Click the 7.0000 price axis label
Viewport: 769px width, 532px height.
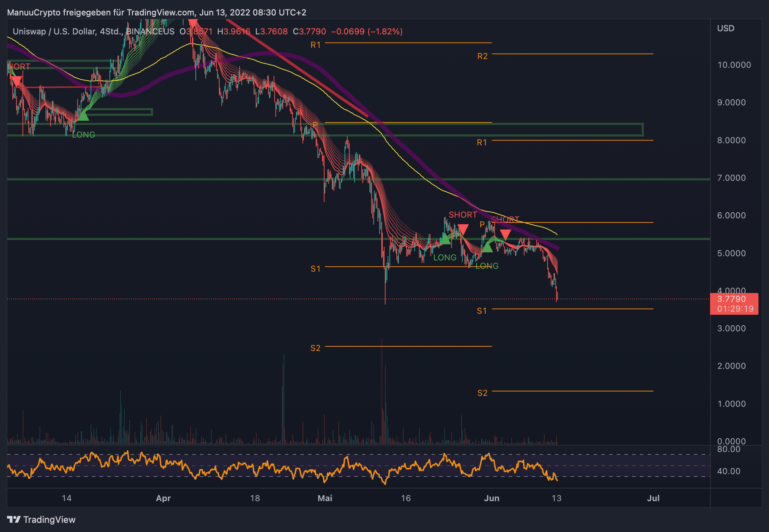[731, 178]
